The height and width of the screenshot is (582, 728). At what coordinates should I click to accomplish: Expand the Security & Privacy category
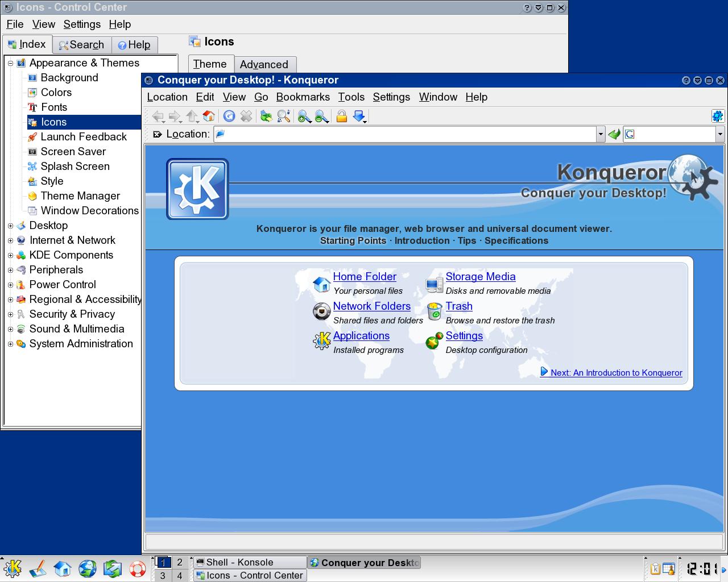point(10,314)
